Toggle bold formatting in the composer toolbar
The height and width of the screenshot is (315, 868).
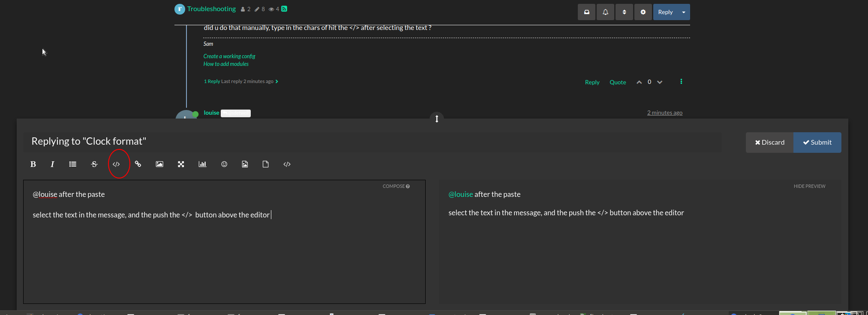33,164
